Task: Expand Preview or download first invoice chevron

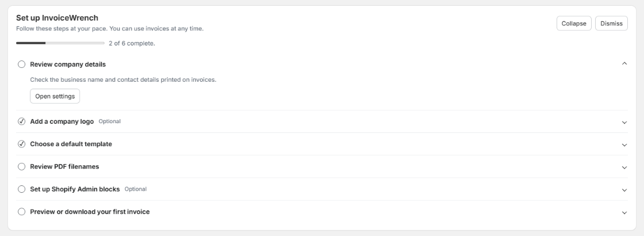Action: (x=624, y=212)
